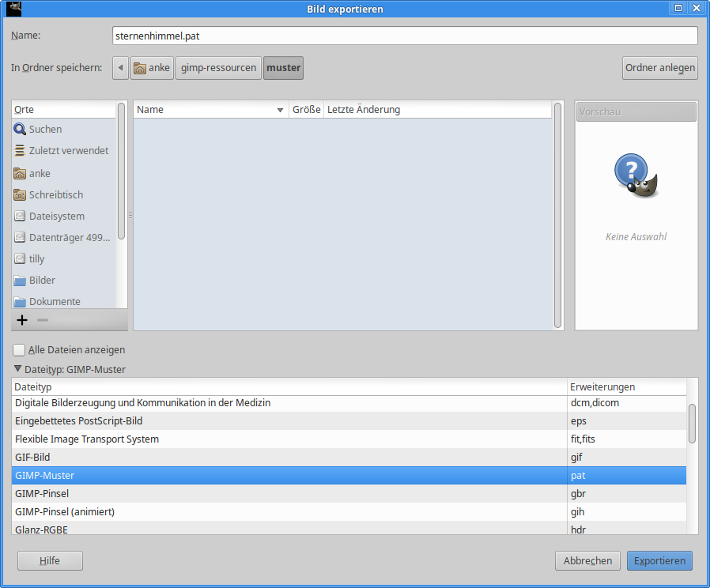Click the Datenträger 499 drive icon
The height and width of the screenshot is (588, 710).
point(20,237)
